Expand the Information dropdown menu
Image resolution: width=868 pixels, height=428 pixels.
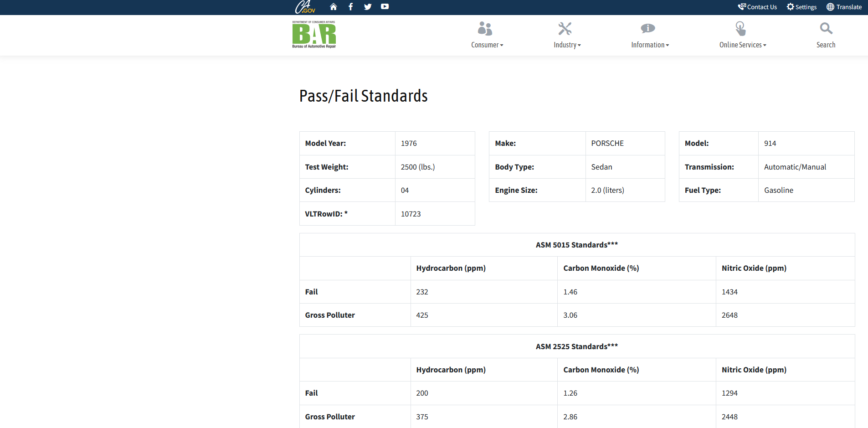650,45
